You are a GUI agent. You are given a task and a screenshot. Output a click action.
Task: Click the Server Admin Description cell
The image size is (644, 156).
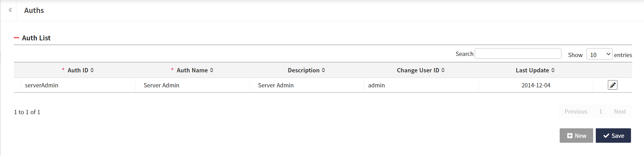[276, 85]
